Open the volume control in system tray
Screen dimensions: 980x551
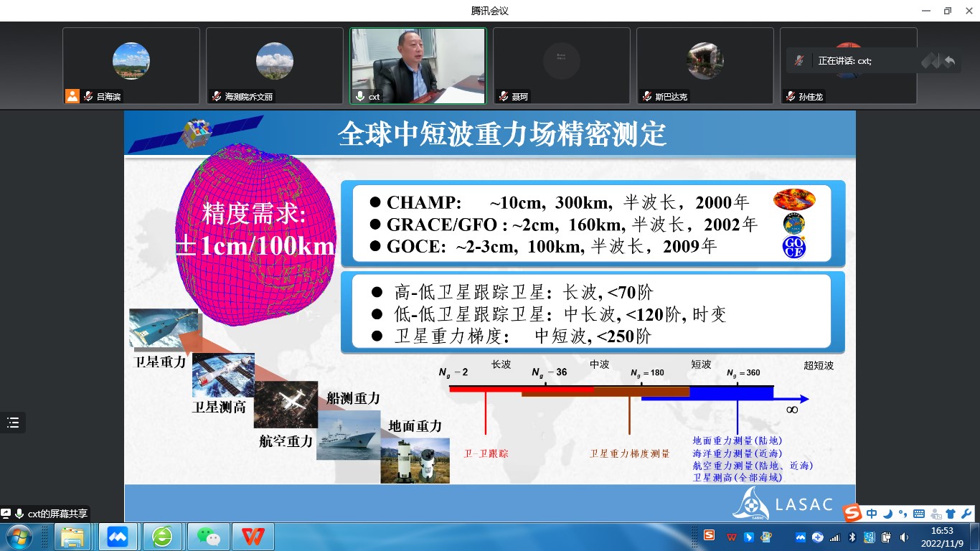903,537
